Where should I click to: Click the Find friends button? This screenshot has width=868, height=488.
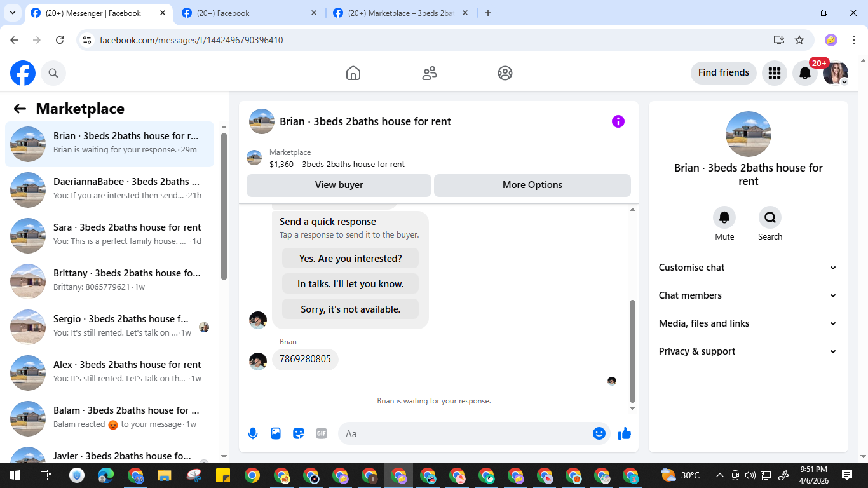pyautogui.click(x=724, y=73)
